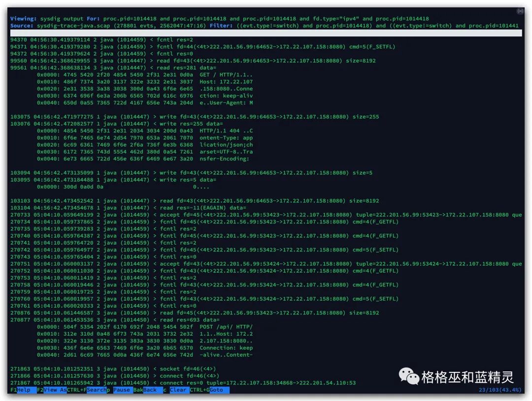Click the 'Viewing:' header label
The height and width of the screenshot is (401, 532).
click(24, 19)
